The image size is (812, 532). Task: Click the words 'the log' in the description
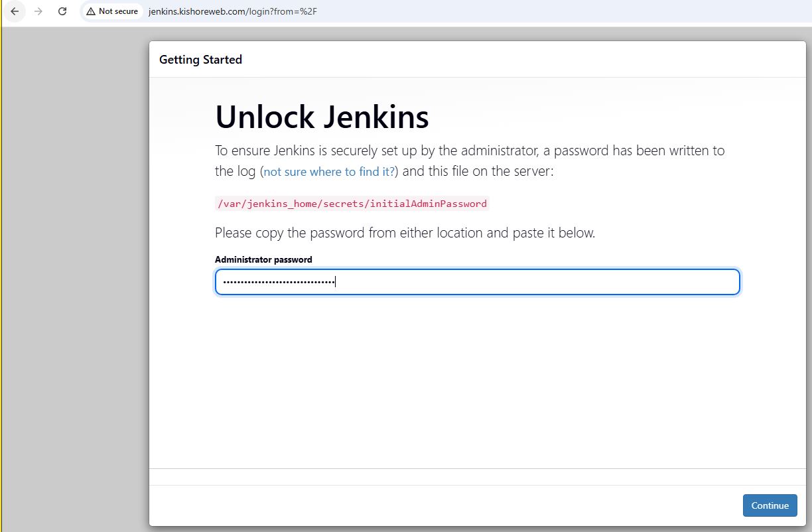tap(235, 172)
